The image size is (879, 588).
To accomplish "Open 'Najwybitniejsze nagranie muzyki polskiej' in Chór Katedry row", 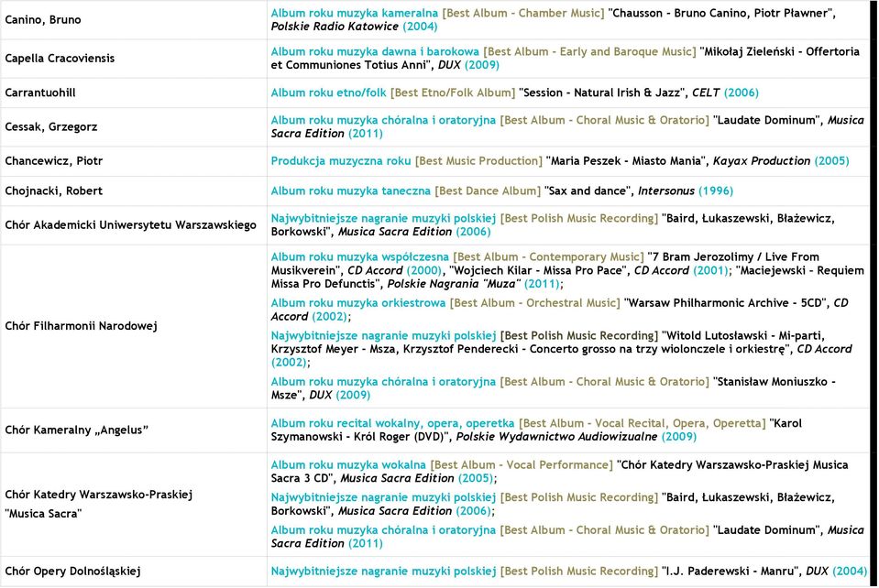I will [x=383, y=497].
